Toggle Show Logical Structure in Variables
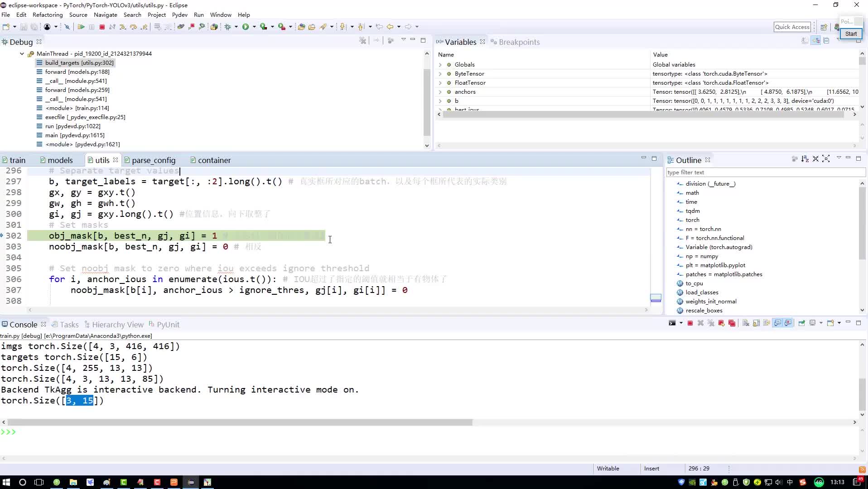This screenshot has height=489, width=868. click(x=816, y=41)
